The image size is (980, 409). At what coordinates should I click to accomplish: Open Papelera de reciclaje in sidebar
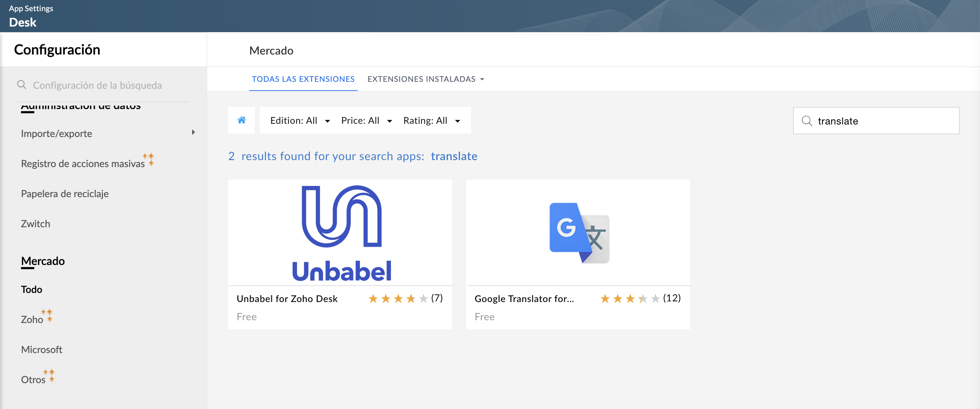pos(65,193)
